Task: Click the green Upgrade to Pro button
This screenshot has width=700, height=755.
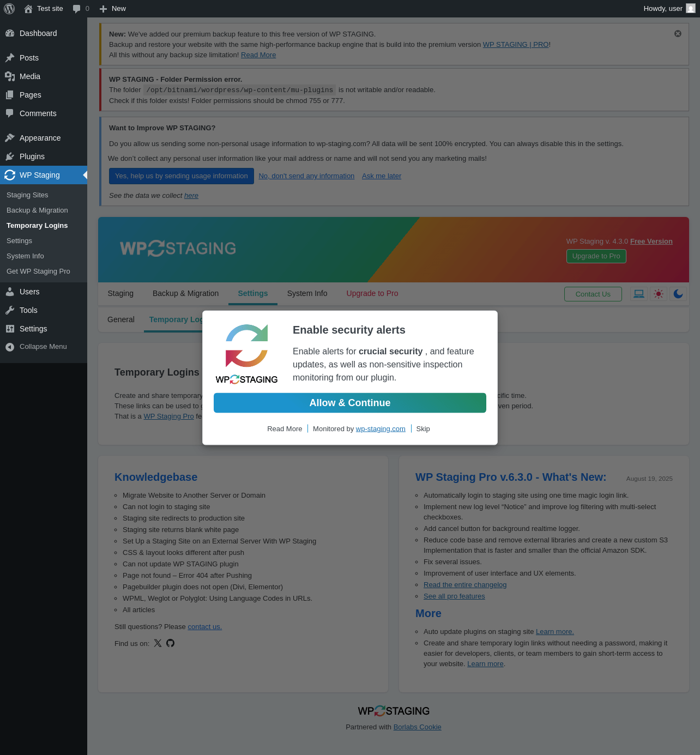Action: pos(596,256)
